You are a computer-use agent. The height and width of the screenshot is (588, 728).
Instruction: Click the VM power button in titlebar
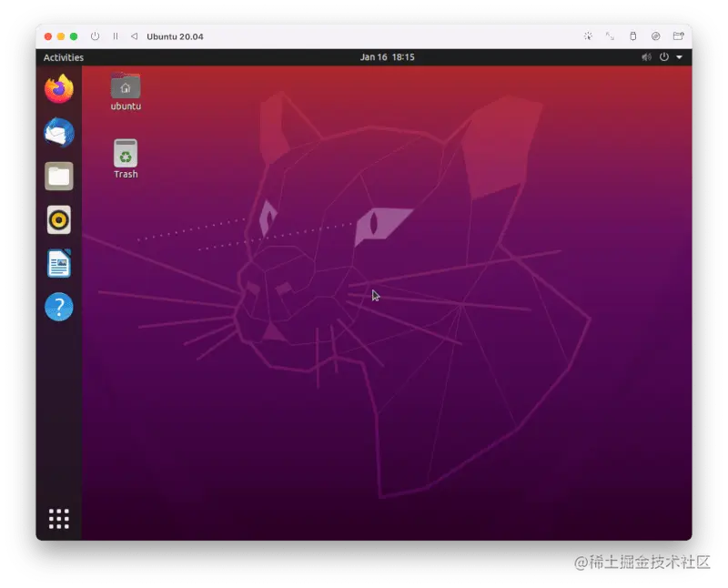(95, 36)
